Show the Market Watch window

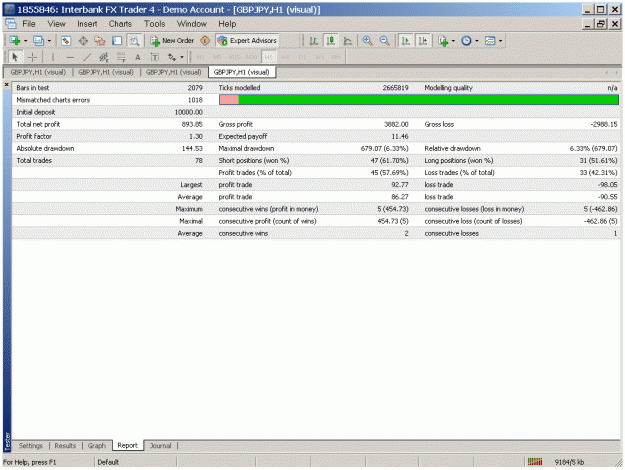click(x=66, y=41)
